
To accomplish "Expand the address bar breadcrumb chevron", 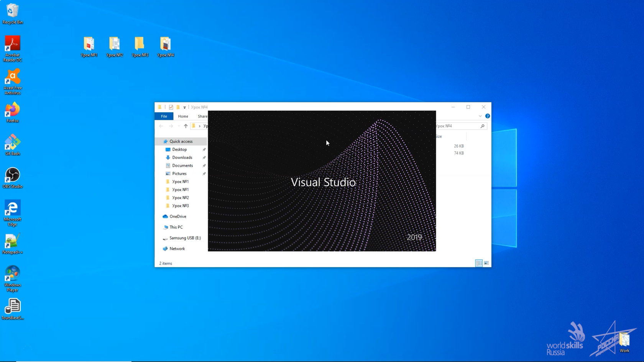I will coord(200,126).
